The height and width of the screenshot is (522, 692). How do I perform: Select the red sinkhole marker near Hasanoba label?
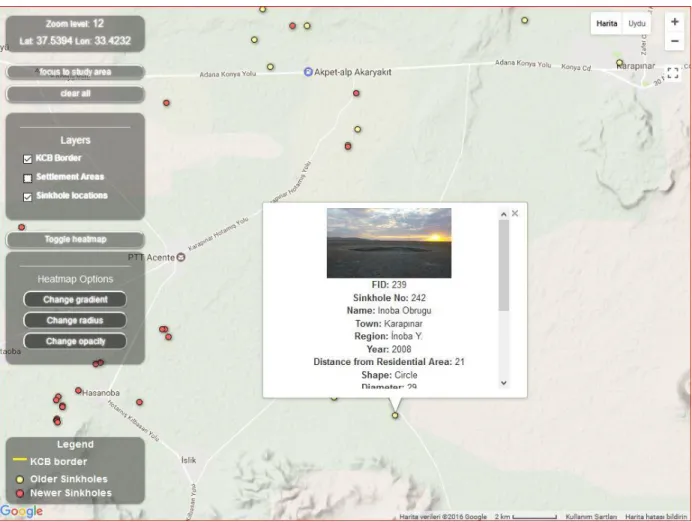point(78,391)
